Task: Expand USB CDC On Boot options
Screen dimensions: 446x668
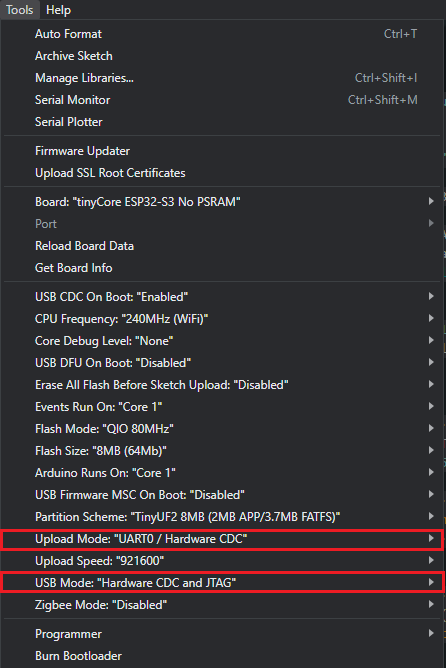Action: click(222, 297)
